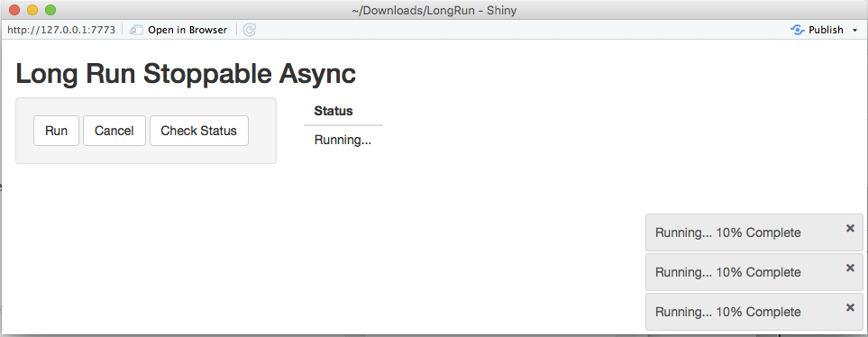The height and width of the screenshot is (337, 868).
Task: Click the 127.0.0.1:7773 address field
Action: [x=61, y=30]
